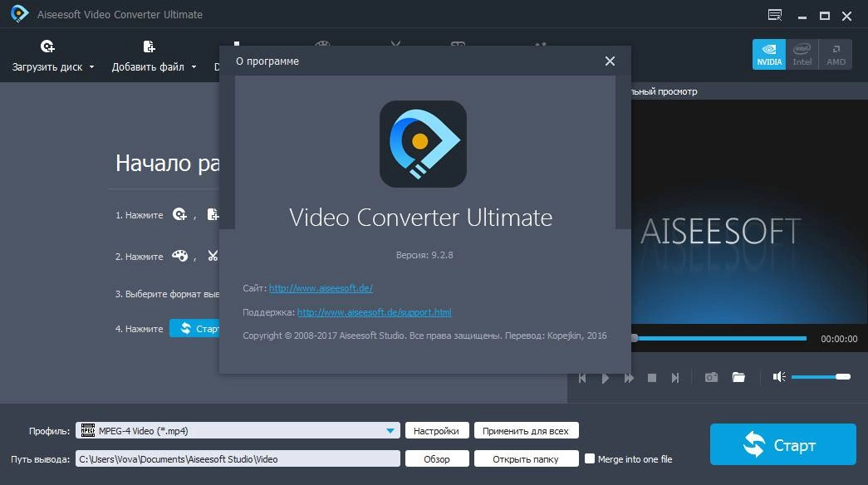Minimize the Aiseesoft window
Viewport: 868px width, 485px height.
(802, 16)
